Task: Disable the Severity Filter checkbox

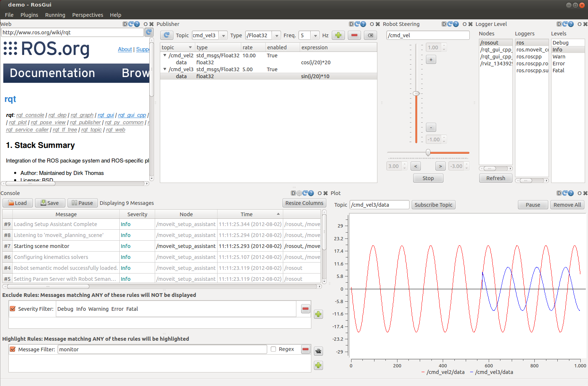Action: [x=13, y=309]
